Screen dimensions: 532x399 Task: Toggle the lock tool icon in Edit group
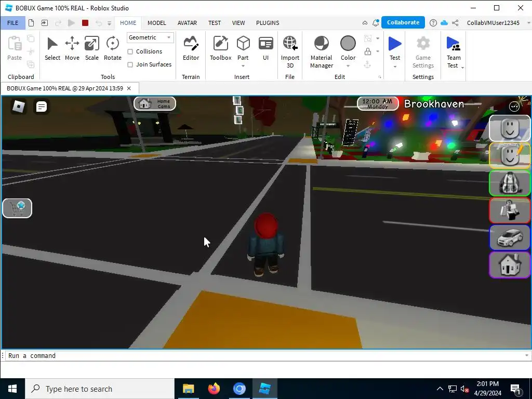(367, 51)
